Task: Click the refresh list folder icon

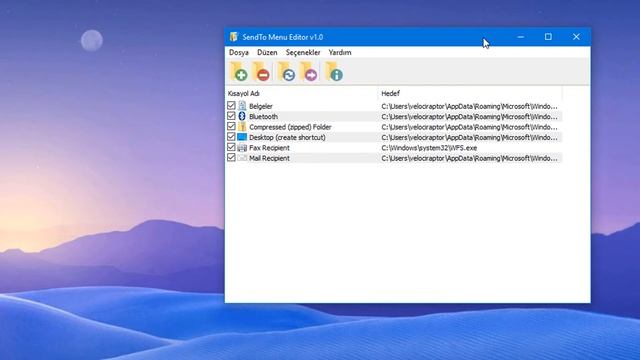Action: point(287,71)
